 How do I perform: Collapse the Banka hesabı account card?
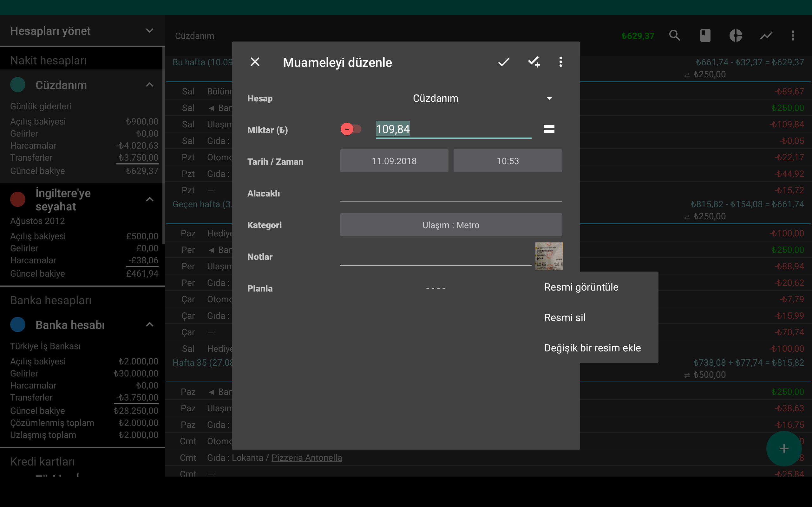click(x=150, y=324)
